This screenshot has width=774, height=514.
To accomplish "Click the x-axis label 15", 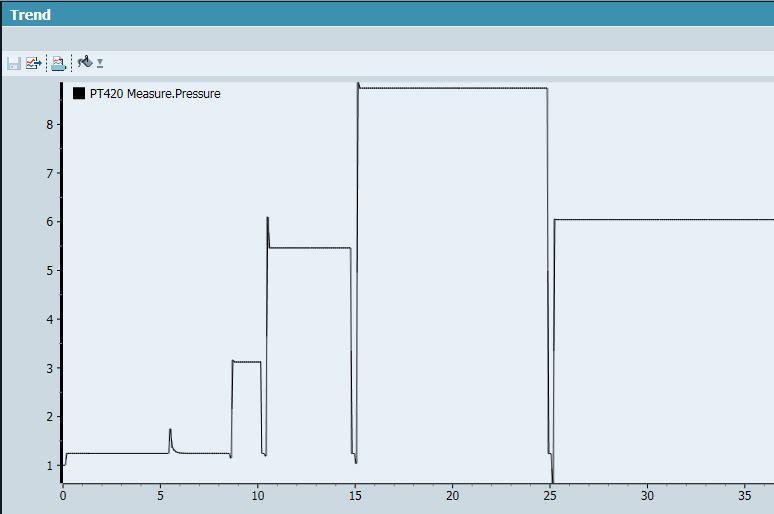I will [x=355, y=496].
